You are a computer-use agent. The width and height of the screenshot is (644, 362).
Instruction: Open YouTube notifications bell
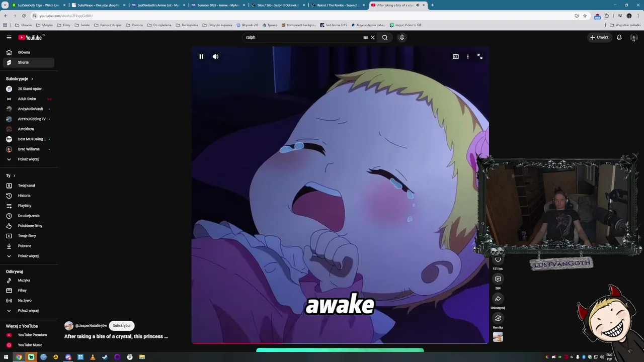pyautogui.click(x=619, y=37)
